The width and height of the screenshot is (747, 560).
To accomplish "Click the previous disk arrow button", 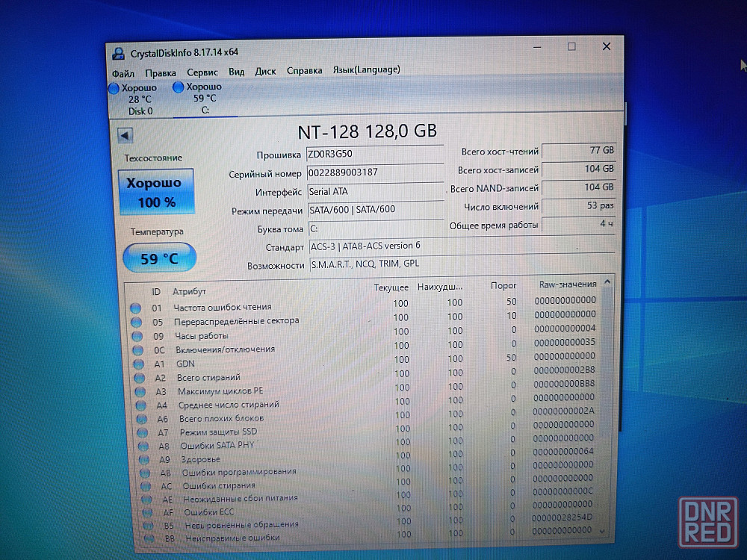I will click(125, 136).
